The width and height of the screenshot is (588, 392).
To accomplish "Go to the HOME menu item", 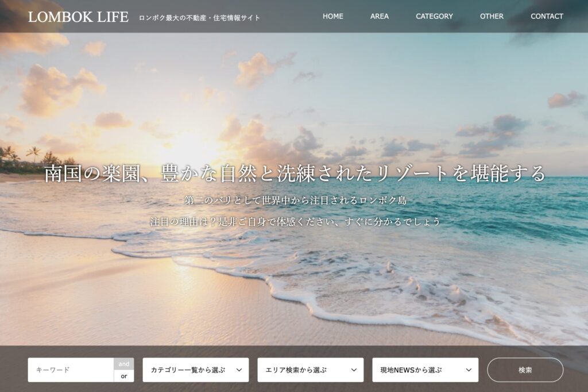I will click(332, 16).
